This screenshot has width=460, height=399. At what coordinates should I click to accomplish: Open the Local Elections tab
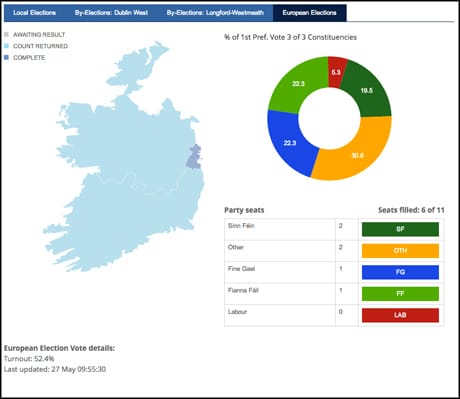pyautogui.click(x=34, y=13)
